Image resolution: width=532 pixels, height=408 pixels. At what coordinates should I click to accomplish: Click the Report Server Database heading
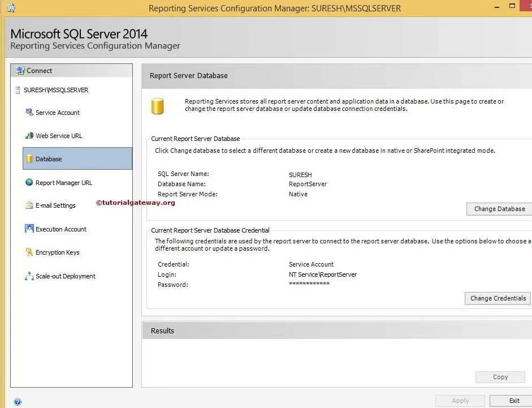tap(189, 75)
